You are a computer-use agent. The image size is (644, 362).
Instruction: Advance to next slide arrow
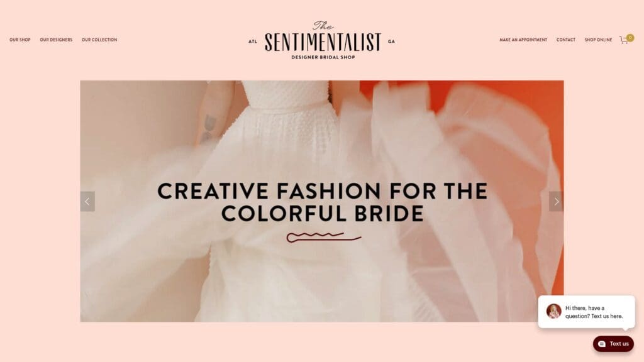pos(556,202)
